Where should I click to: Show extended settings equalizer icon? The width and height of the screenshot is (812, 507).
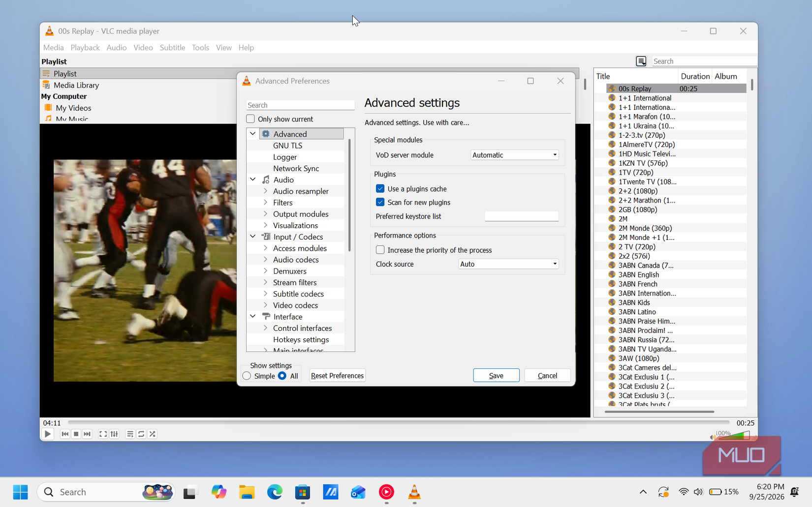tap(114, 434)
